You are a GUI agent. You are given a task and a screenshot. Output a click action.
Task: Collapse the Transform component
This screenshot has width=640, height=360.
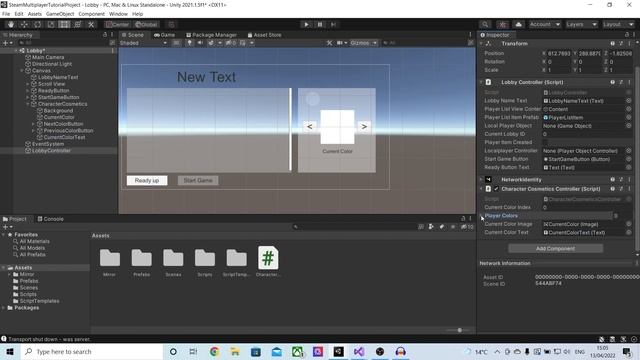(482, 43)
